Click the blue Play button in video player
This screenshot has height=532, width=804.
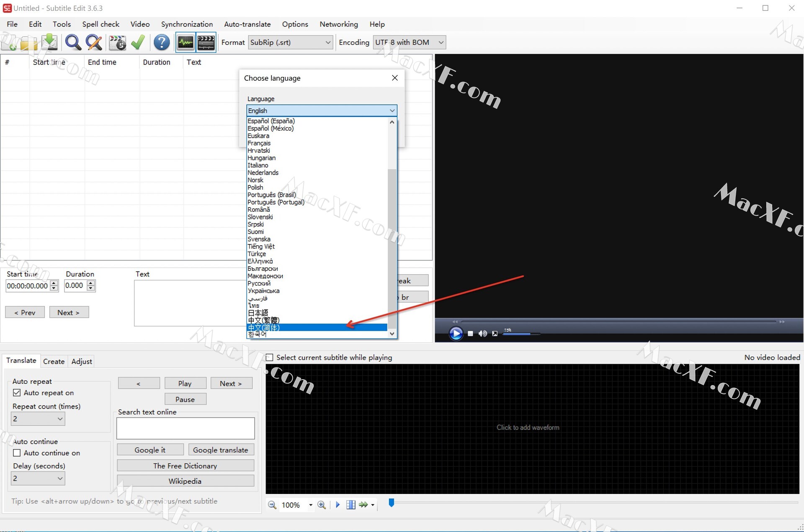pos(456,333)
